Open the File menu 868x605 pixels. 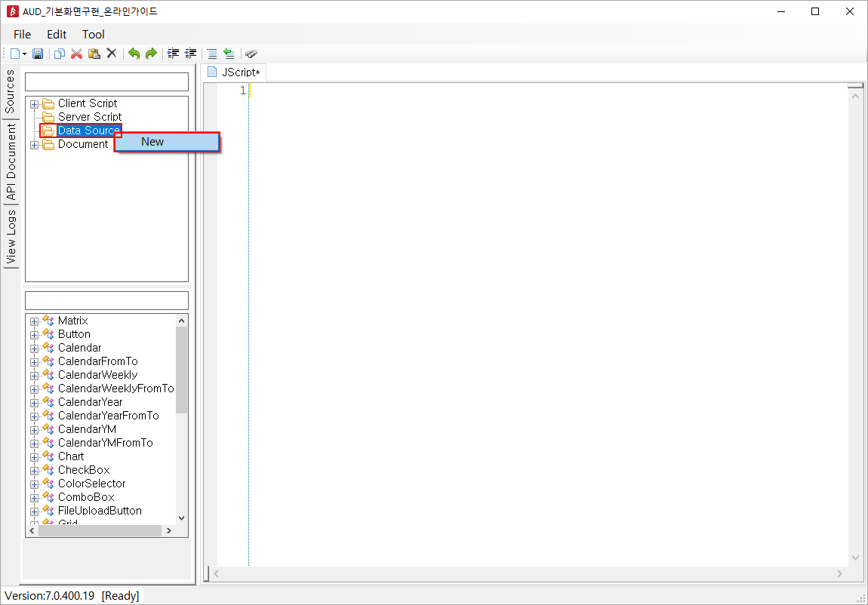(22, 34)
